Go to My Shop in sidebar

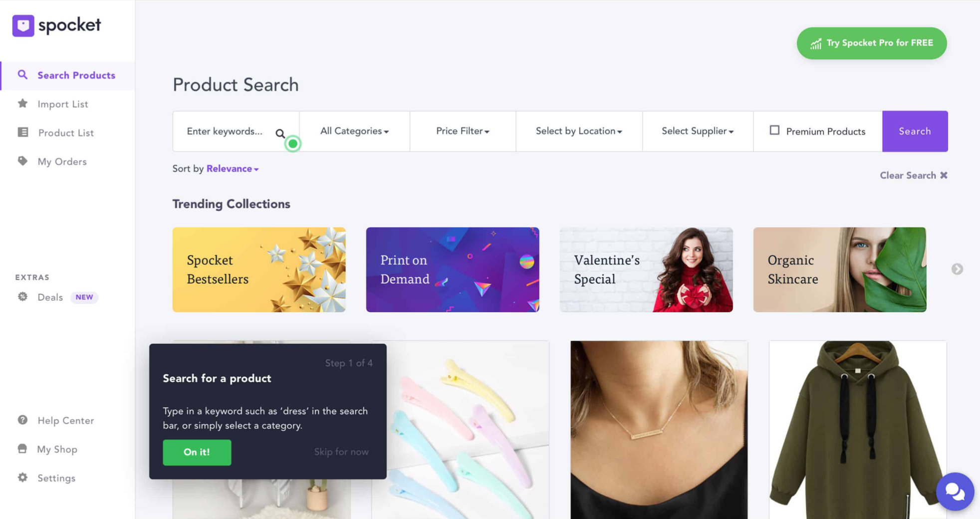(x=57, y=449)
